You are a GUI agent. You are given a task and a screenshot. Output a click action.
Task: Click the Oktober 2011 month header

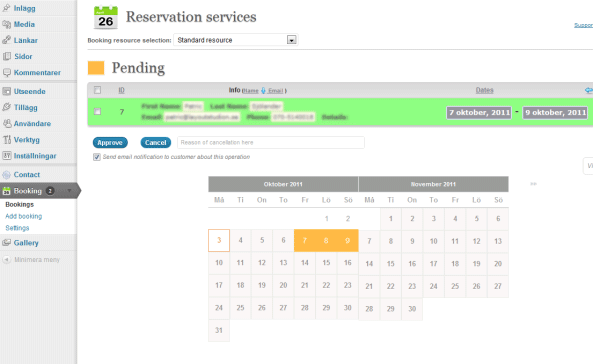click(x=283, y=184)
